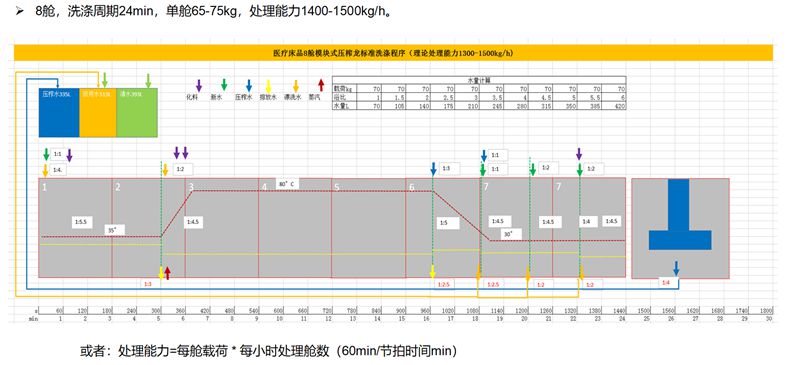Click the 水量计算 table header
The width and height of the screenshot is (790, 365).
pos(479,80)
